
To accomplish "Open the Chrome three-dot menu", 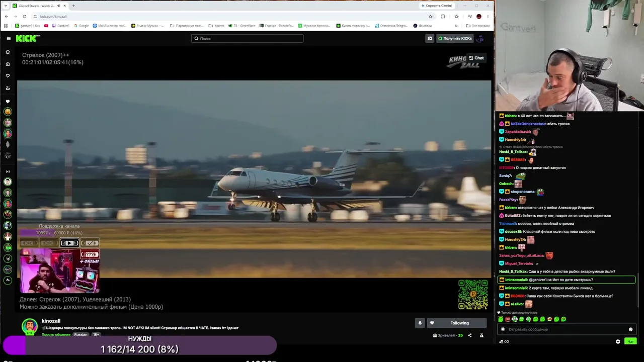I will pyautogui.click(x=489, y=16).
